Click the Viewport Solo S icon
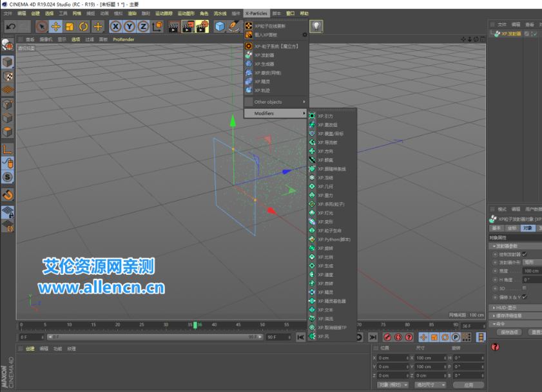542x392 pixels. (8, 177)
